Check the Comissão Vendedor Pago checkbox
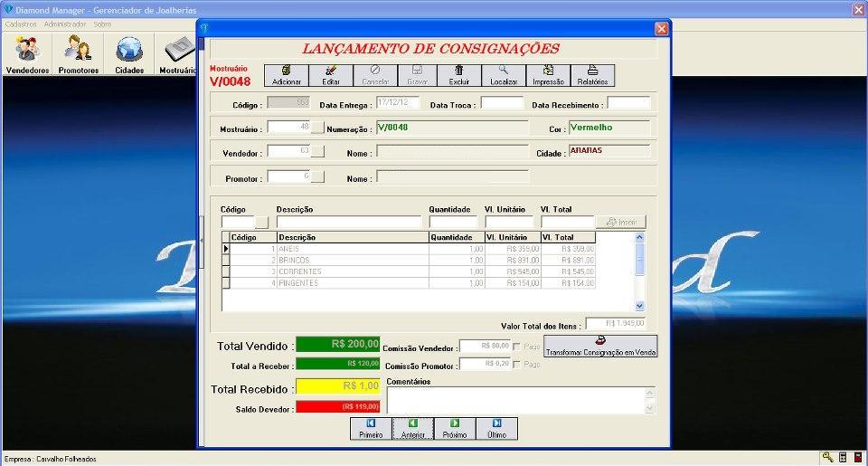Viewport: 868px width, 466px height. (x=517, y=347)
